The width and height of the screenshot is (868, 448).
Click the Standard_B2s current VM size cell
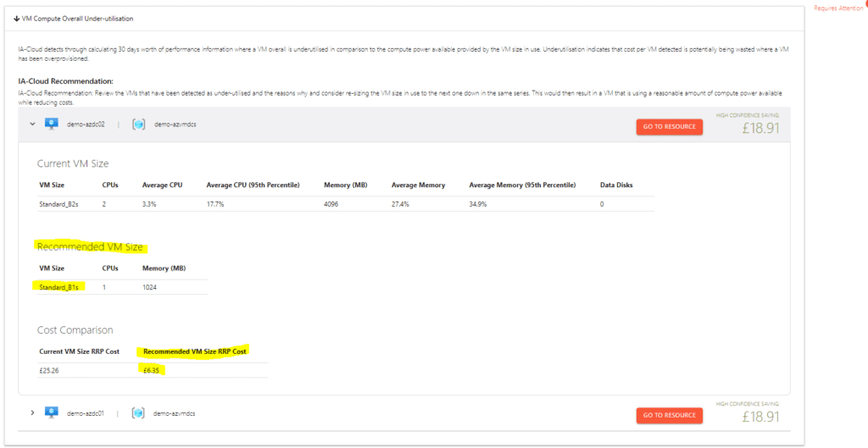pos(59,204)
